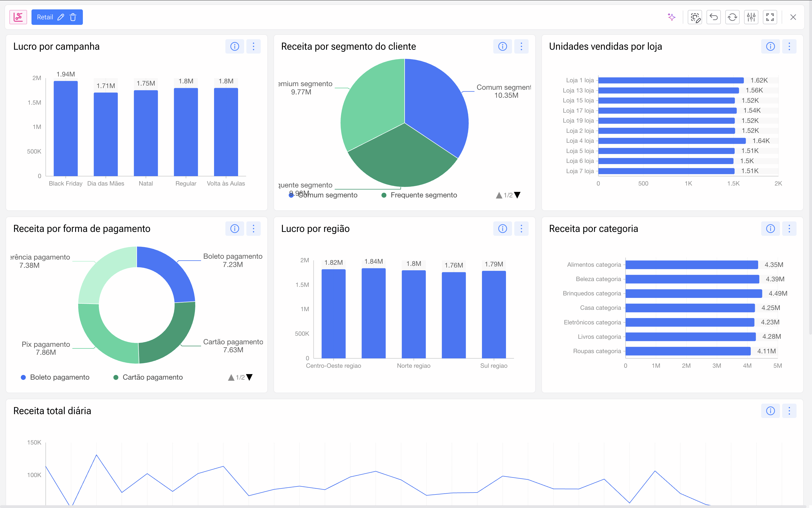
Task: Click the undo arrow in toolbar
Action: pyautogui.click(x=713, y=17)
